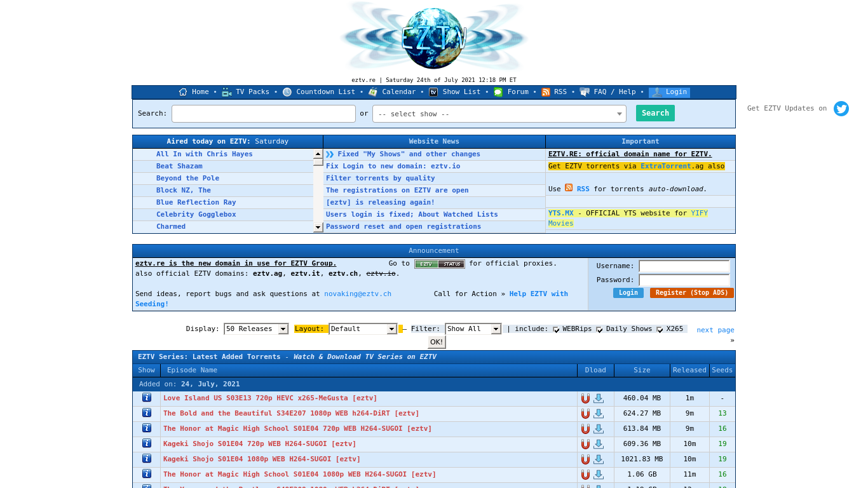Open Beat Shazam show link

[179, 166]
